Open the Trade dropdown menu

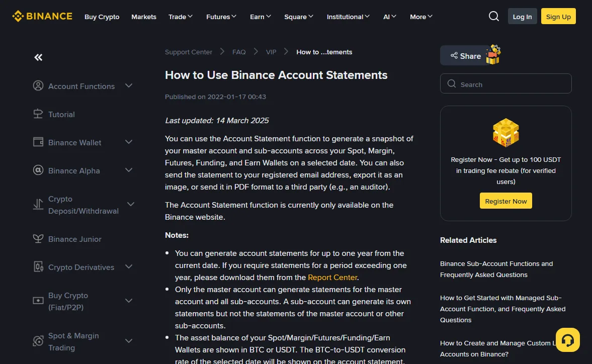click(x=181, y=17)
